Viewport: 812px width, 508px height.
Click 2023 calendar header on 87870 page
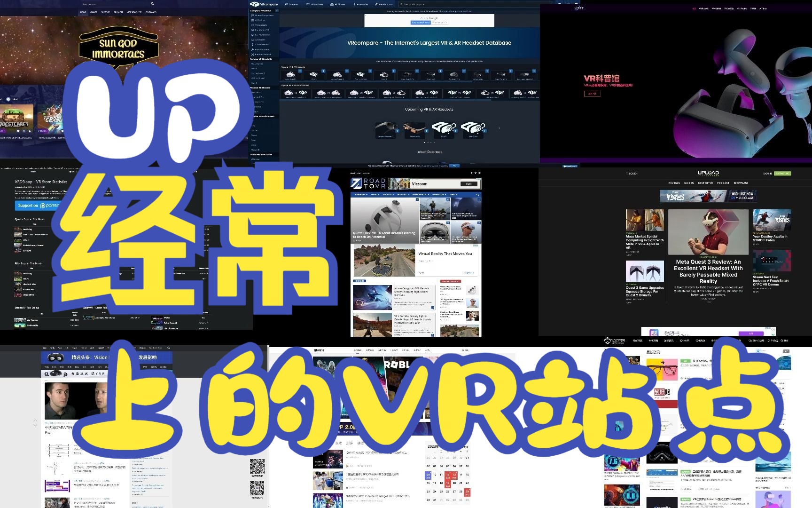coord(433,447)
